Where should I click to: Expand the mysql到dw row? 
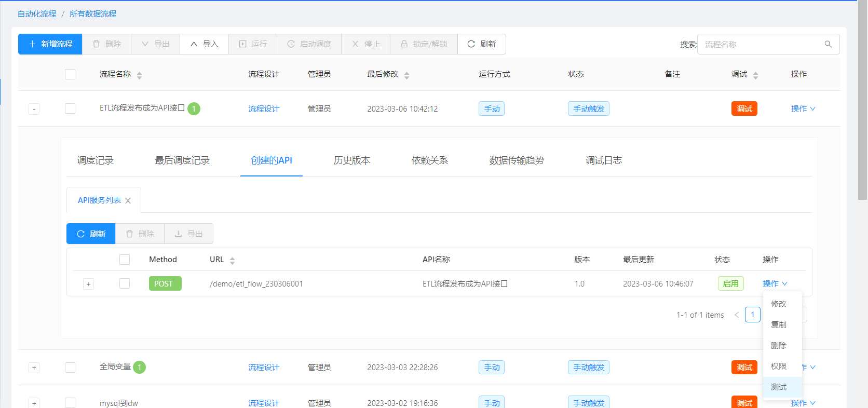pos(34,403)
